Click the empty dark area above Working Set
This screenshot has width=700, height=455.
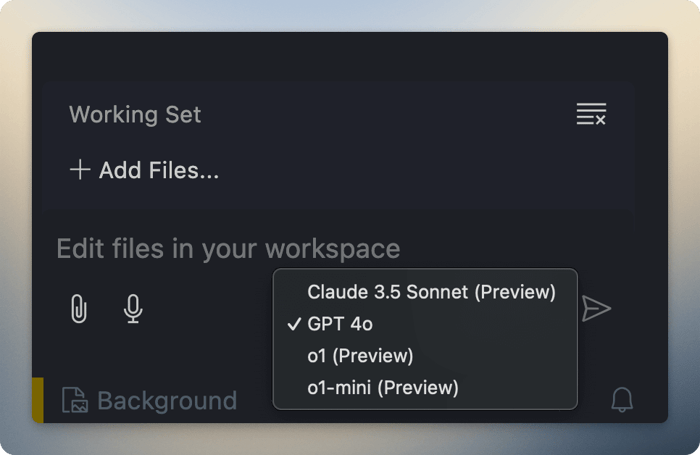(350, 56)
